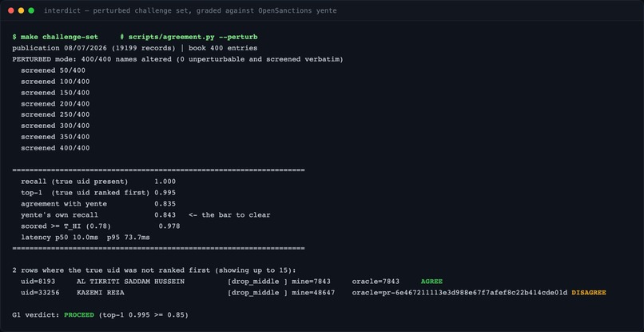Close the terminal window with red button
The image size is (644, 332).
[11, 10]
